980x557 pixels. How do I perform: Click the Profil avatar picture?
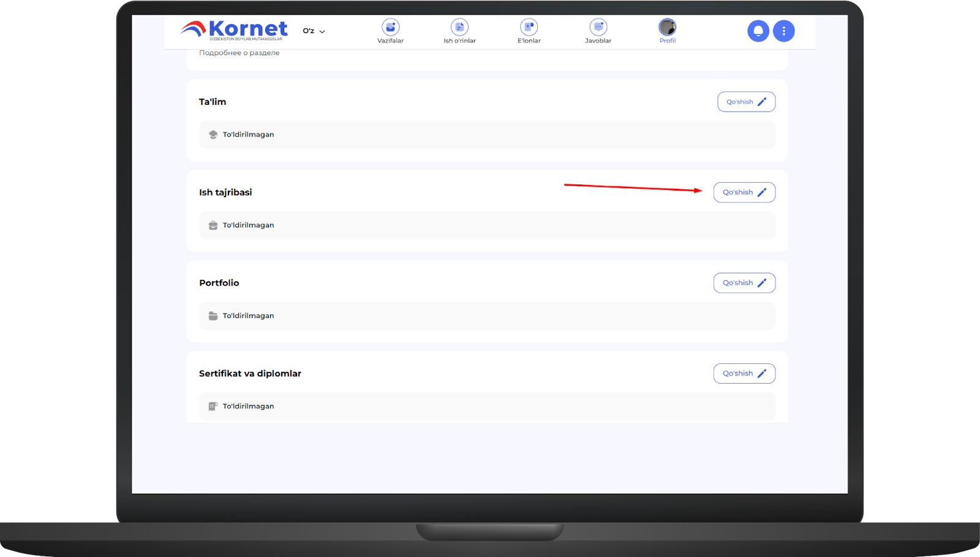667,27
